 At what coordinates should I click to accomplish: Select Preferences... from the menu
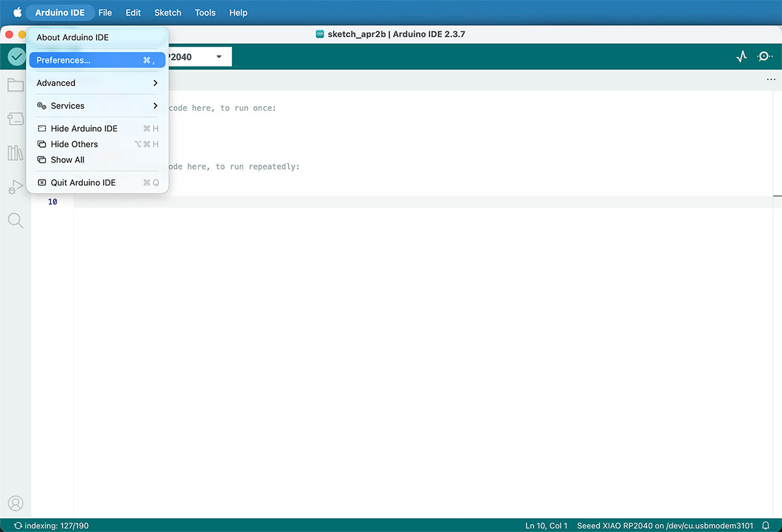coord(97,60)
